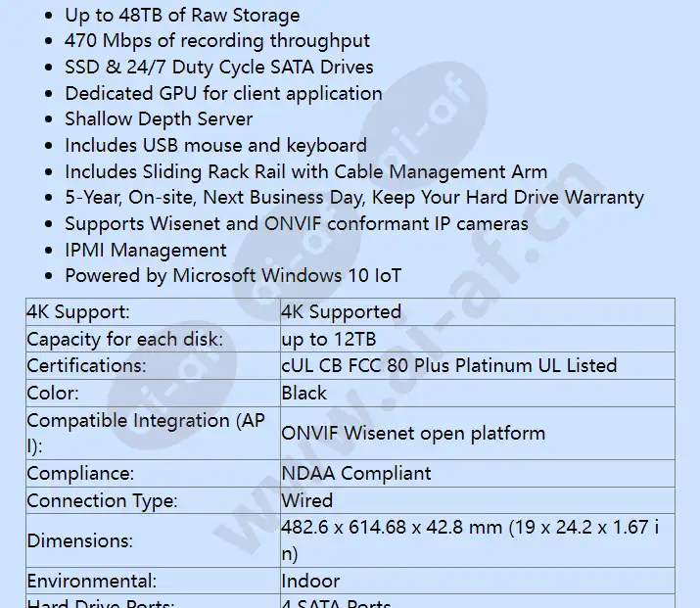
Task: Select the 'NDAA Compliant' cell
Action: point(355,474)
